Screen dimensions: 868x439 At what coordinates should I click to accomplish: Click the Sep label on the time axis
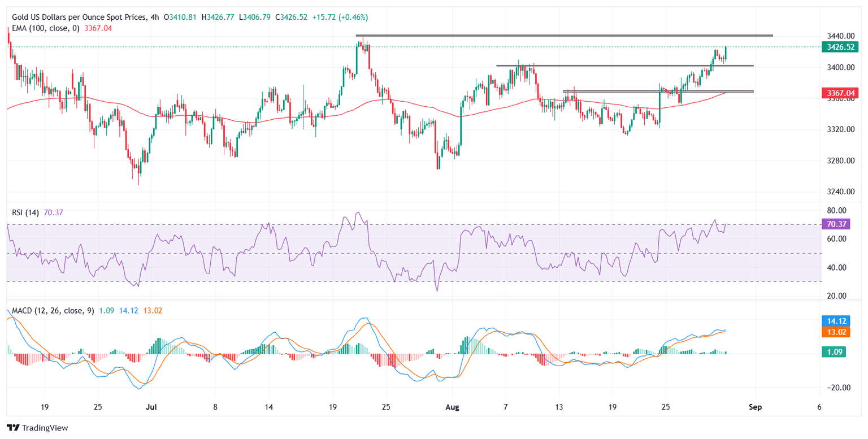(752, 406)
